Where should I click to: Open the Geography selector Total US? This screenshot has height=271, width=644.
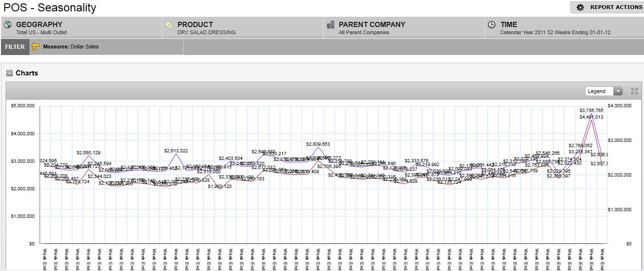[x=81, y=28]
